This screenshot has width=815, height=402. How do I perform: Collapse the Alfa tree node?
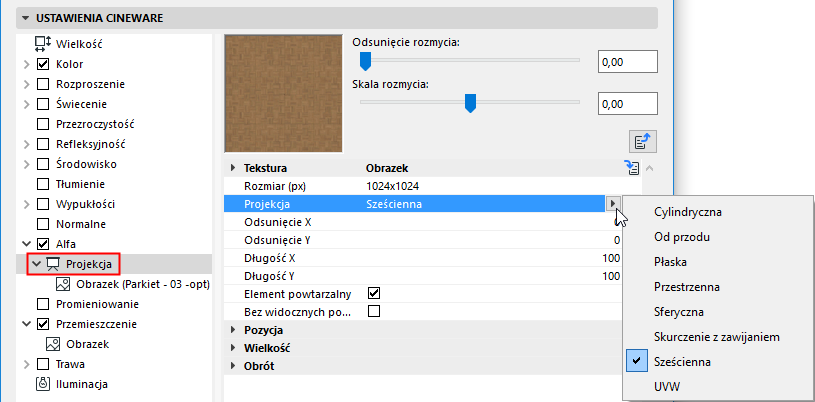click(x=27, y=244)
